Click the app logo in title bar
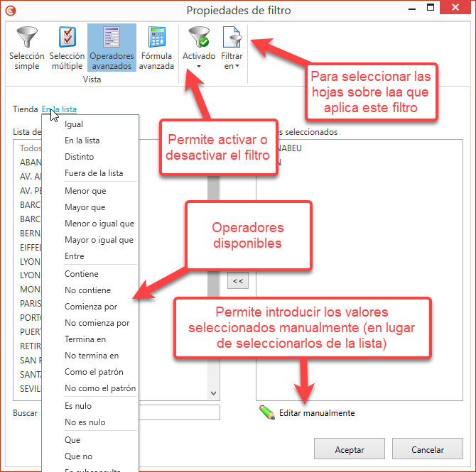This screenshot has width=476, height=472. tap(11, 11)
